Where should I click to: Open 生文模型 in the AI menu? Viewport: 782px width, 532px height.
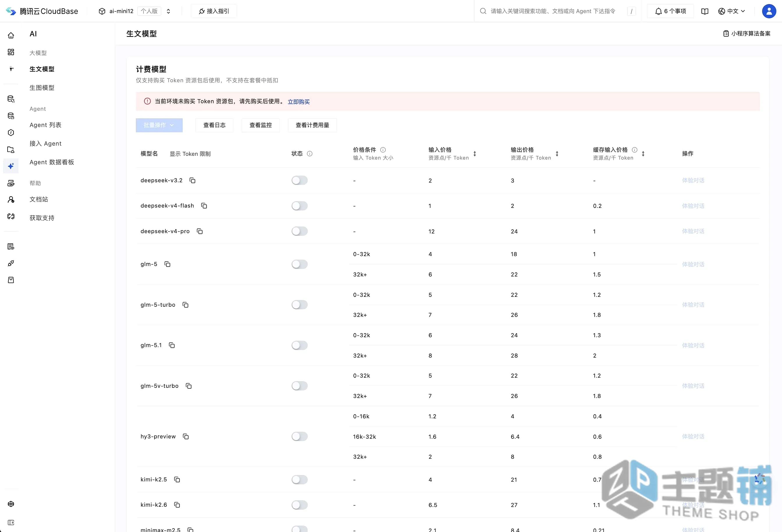click(42, 69)
